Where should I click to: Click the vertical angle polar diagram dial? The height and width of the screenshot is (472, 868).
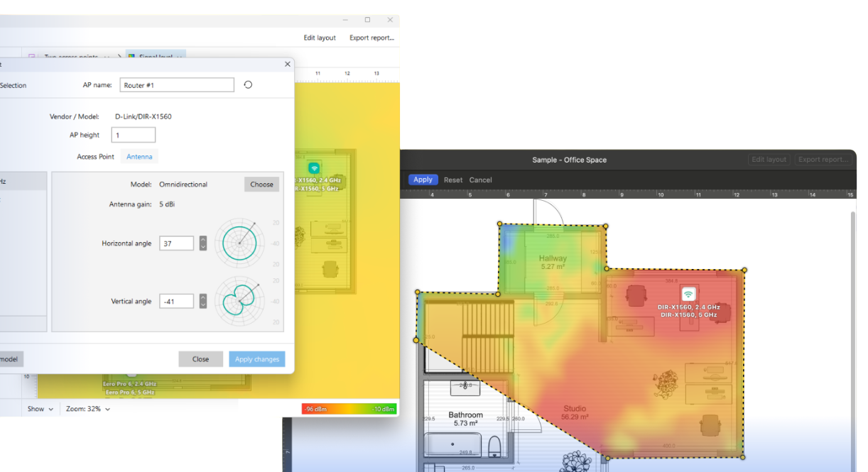[x=239, y=300]
